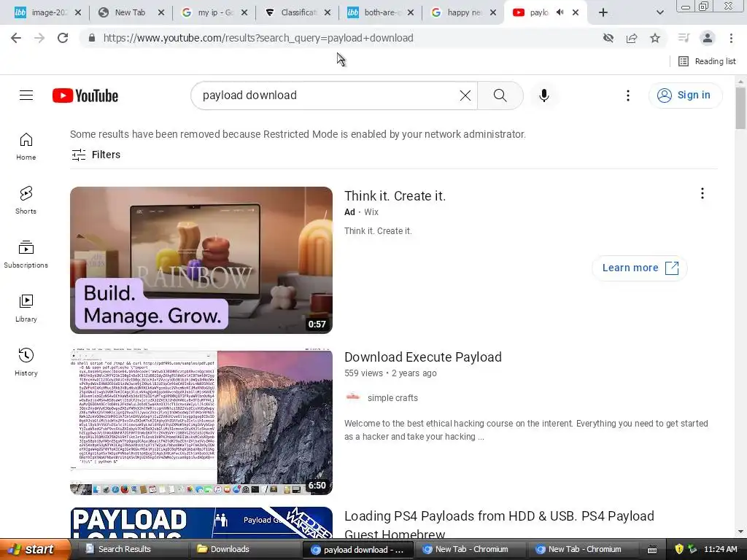
Task: Click the YouTube logo to go home
Action: click(85, 96)
